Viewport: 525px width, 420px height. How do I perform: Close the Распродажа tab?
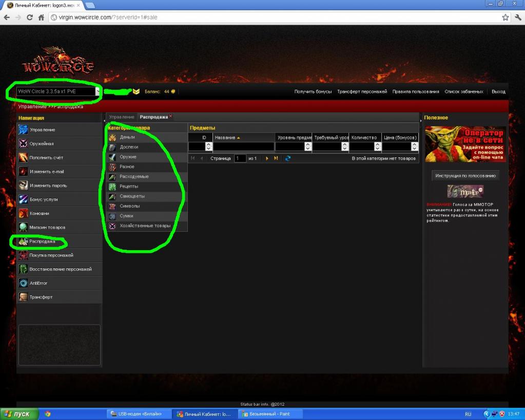pos(170,116)
